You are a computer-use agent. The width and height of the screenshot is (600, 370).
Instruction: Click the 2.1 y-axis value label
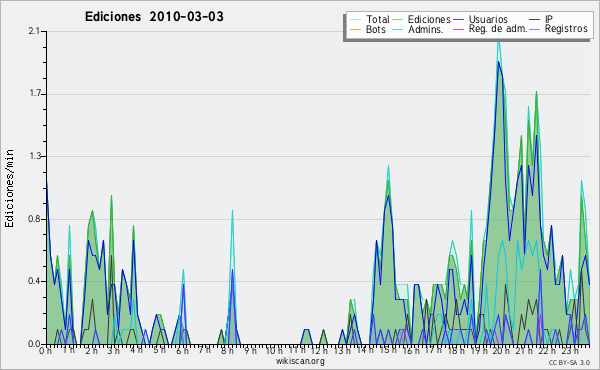point(34,31)
